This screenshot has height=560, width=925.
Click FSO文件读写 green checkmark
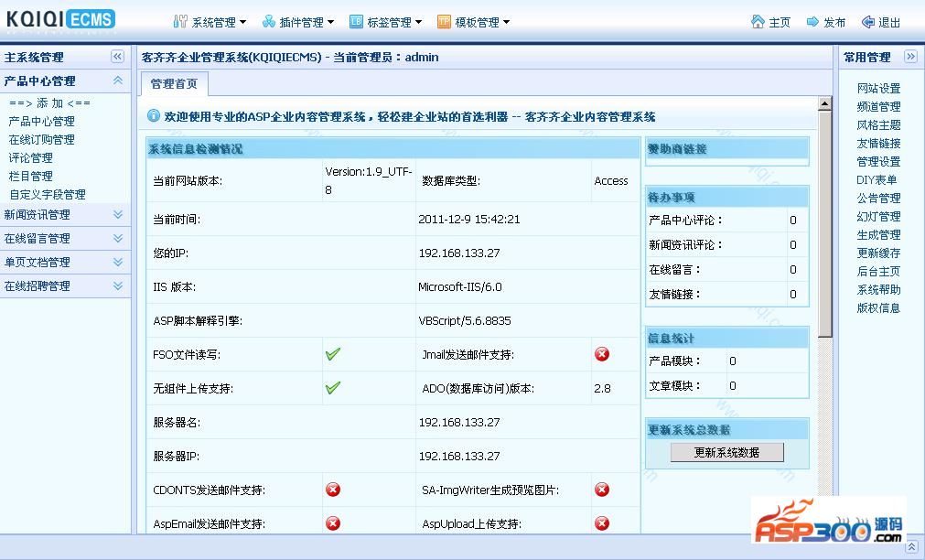pyautogui.click(x=333, y=354)
